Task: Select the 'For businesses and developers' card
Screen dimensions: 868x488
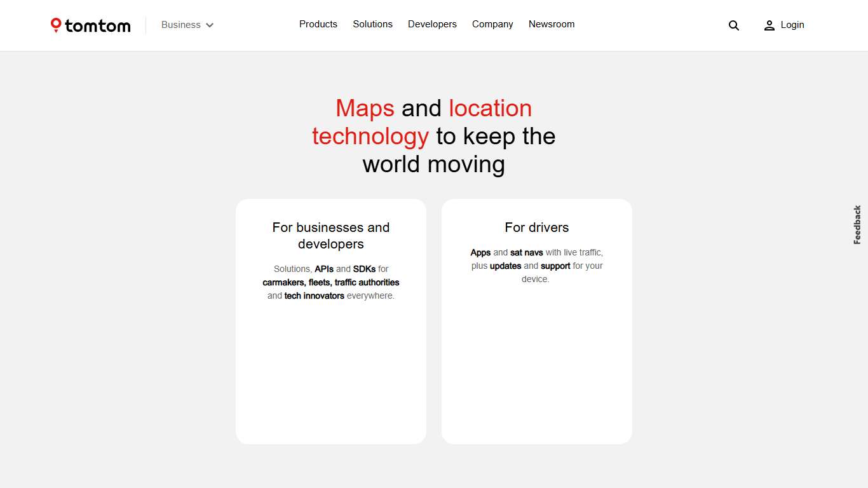Action: 330,321
